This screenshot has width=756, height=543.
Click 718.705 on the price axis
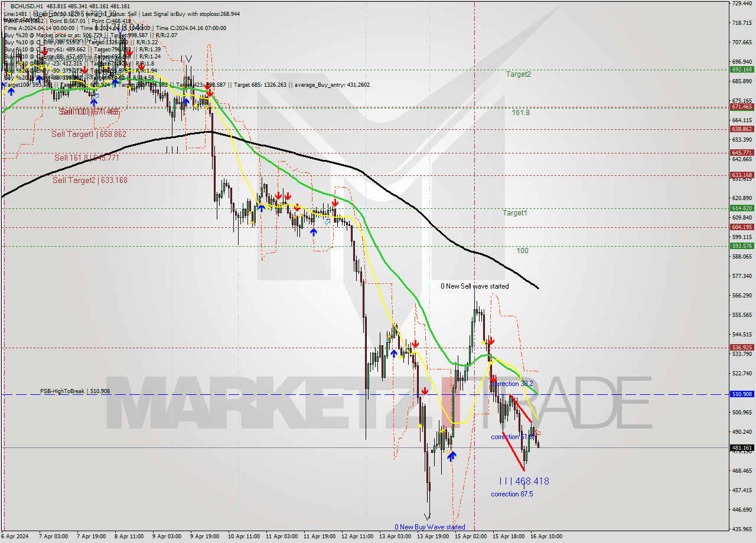(742, 23)
